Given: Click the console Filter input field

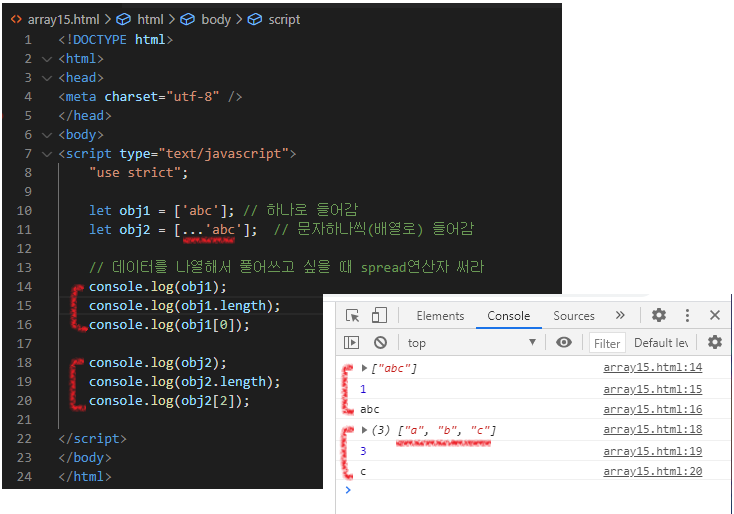Looking at the screenshot, I should point(607,343).
